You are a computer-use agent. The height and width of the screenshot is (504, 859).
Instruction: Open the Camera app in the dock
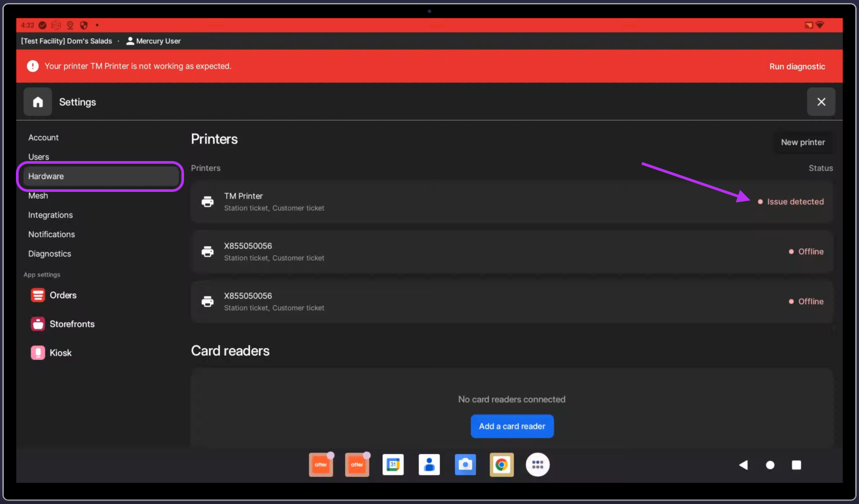465,465
